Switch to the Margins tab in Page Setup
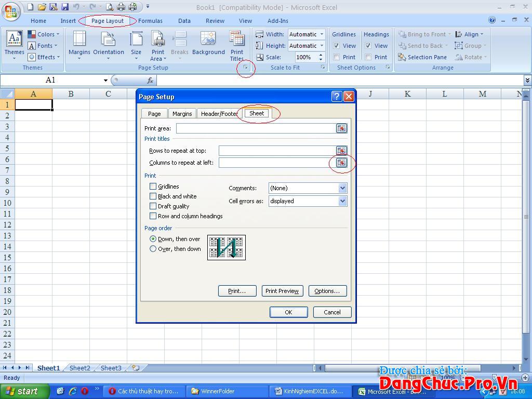Viewport: 532px width, 399px height. click(x=182, y=114)
